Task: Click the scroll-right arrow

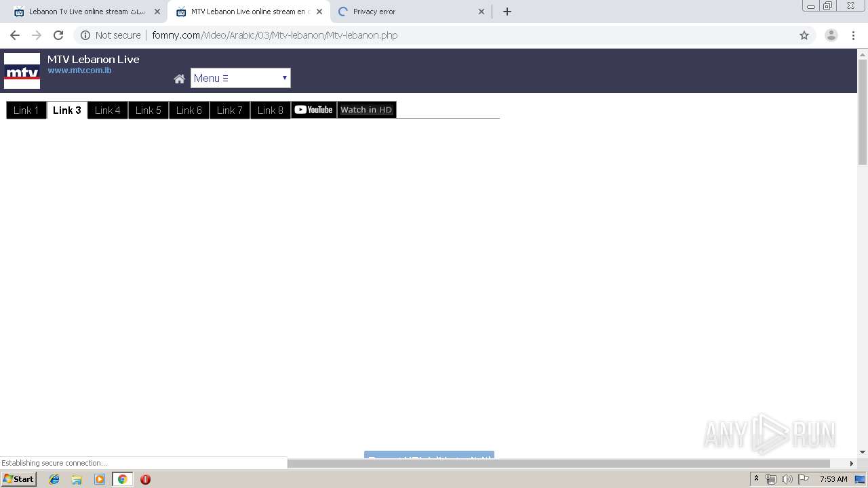Action: [x=852, y=464]
